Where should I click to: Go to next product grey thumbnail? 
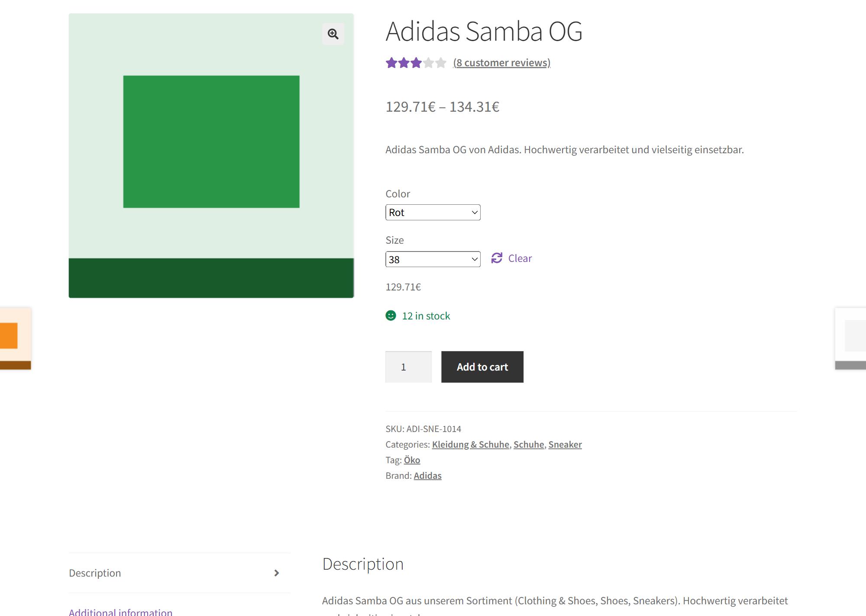point(850,338)
